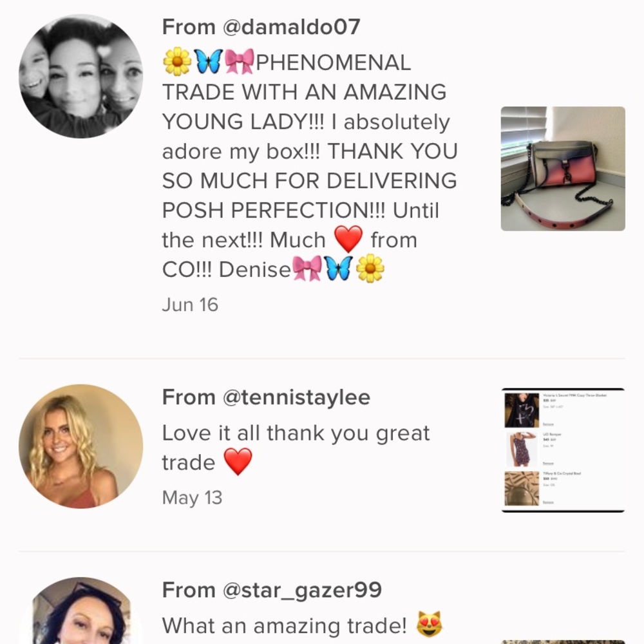View the pink crossbody handbag photo
The width and height of the screenshot is (644, 644).
(563, 169)
